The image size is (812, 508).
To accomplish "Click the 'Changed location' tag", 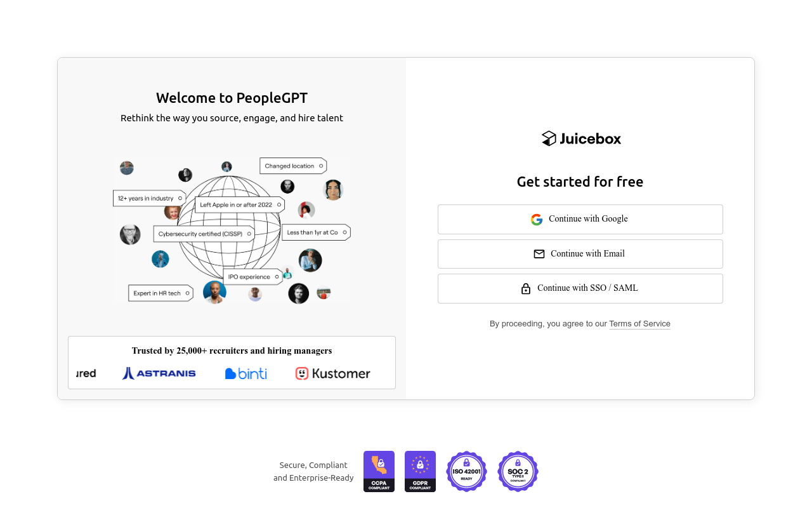I will 292,166.
